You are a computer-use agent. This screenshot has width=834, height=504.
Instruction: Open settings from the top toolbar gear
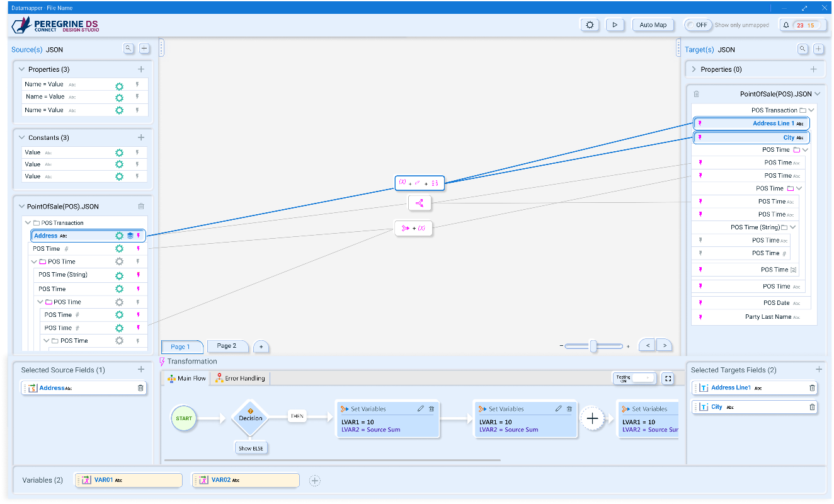click(590, 25)
